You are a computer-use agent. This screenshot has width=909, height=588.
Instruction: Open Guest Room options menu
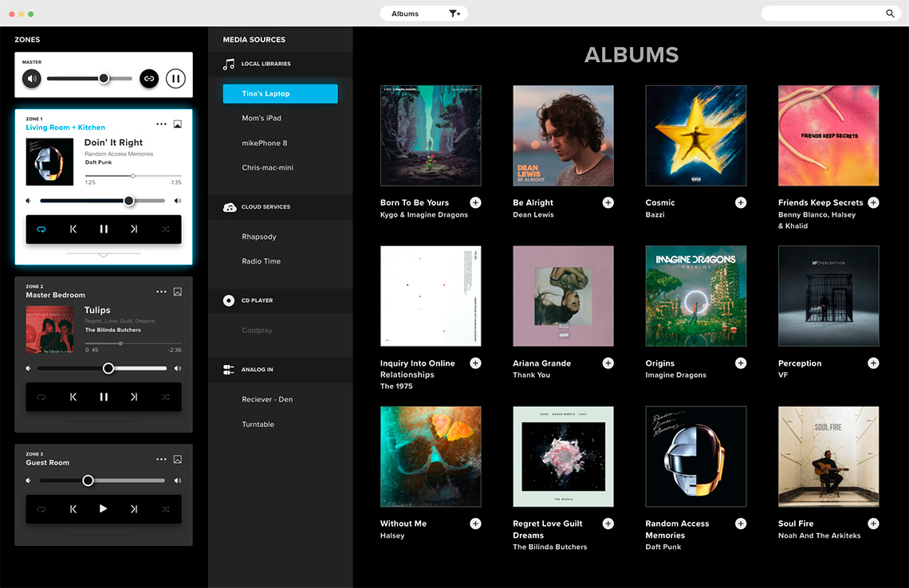tap(161, 459)
